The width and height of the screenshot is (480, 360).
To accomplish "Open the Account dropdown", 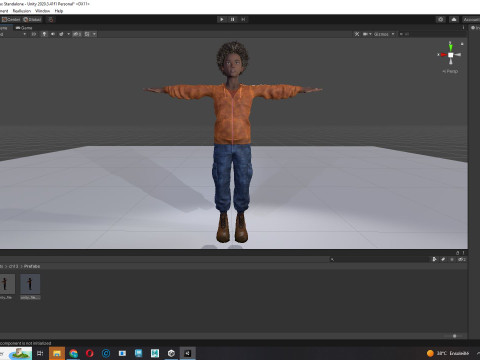I will tap(471, 20).
